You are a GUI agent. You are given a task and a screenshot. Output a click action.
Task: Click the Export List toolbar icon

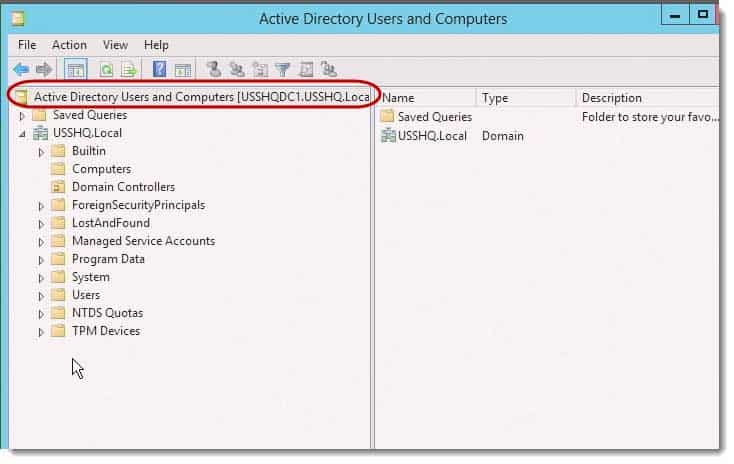coord(129,70)
